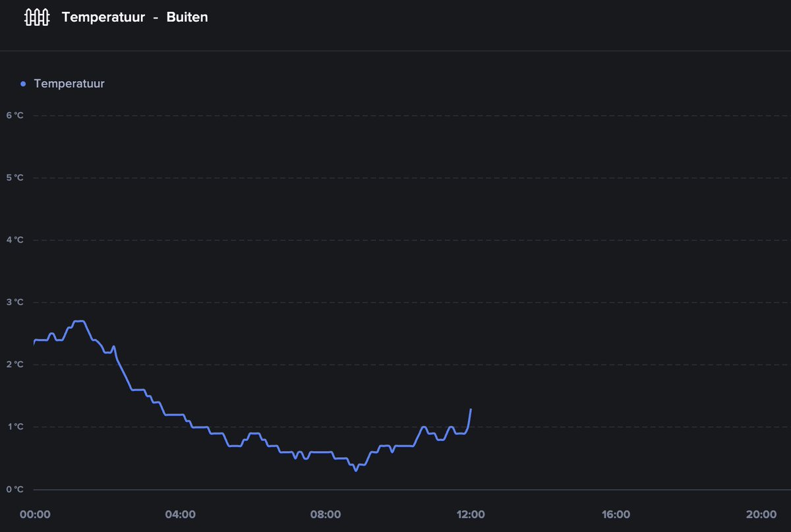Click the 00:00 time label
The width and height of the screenshot is (791, 532).
[x=35, y=514]
